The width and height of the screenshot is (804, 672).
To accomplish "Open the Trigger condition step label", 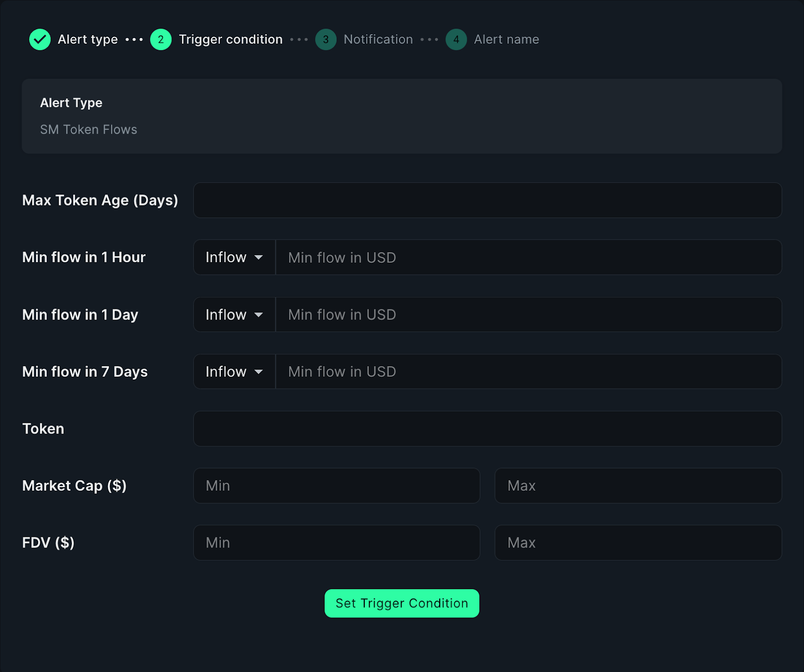I will [x=231, y=39].
